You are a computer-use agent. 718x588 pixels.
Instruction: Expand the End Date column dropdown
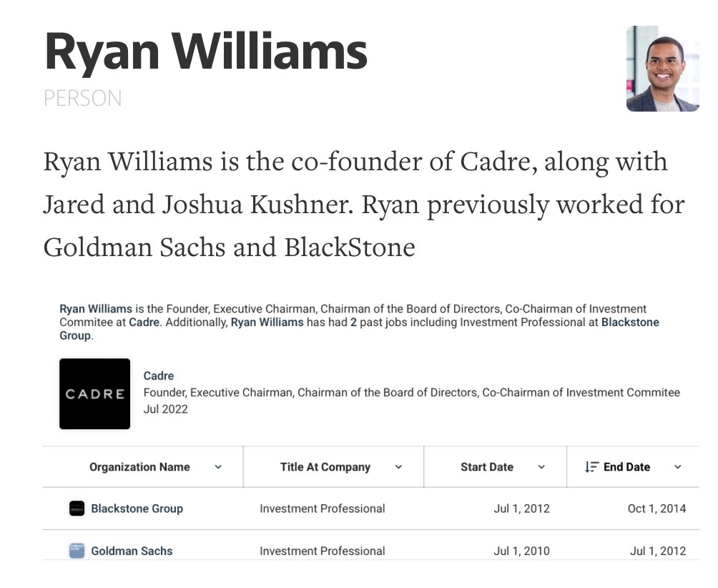[x=677, y=467]
